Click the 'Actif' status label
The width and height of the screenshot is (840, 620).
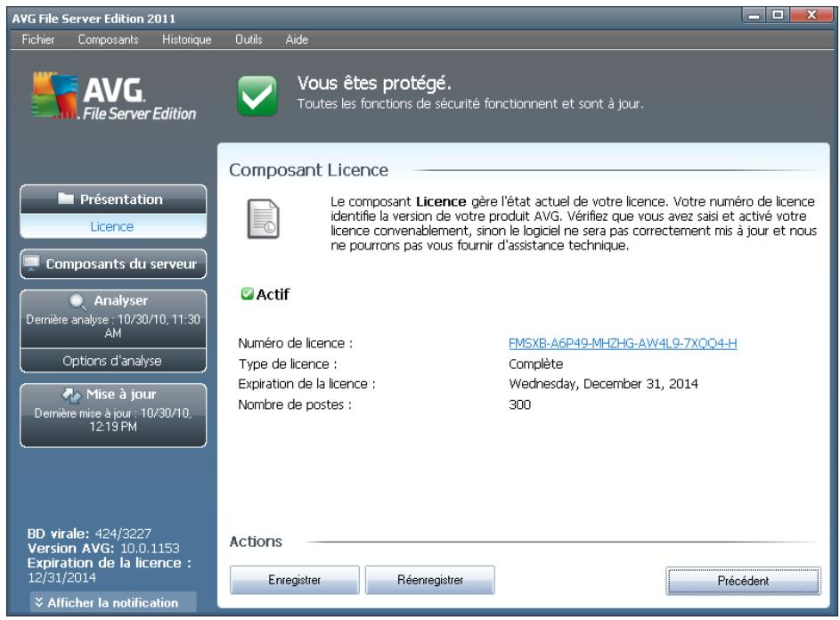coord(273,294)
